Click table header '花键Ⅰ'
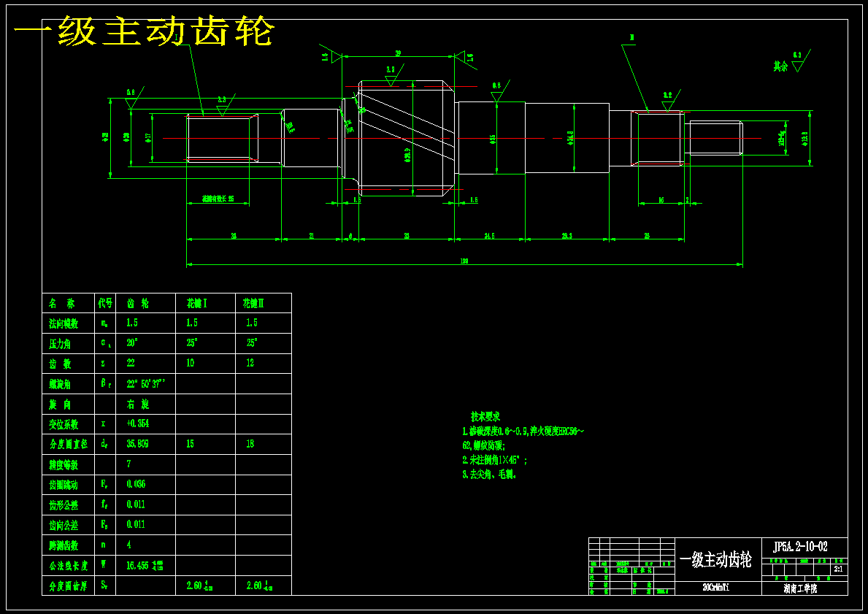 [x=197, y=304]
